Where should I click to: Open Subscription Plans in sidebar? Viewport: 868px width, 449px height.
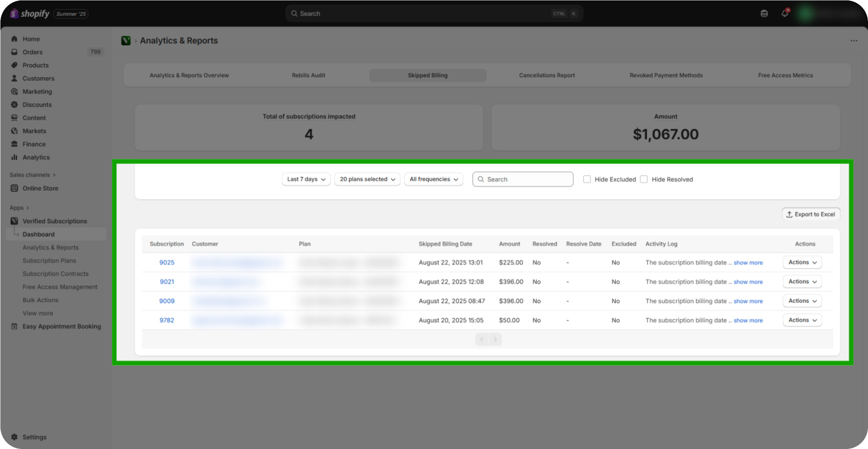tap(49, 260)
